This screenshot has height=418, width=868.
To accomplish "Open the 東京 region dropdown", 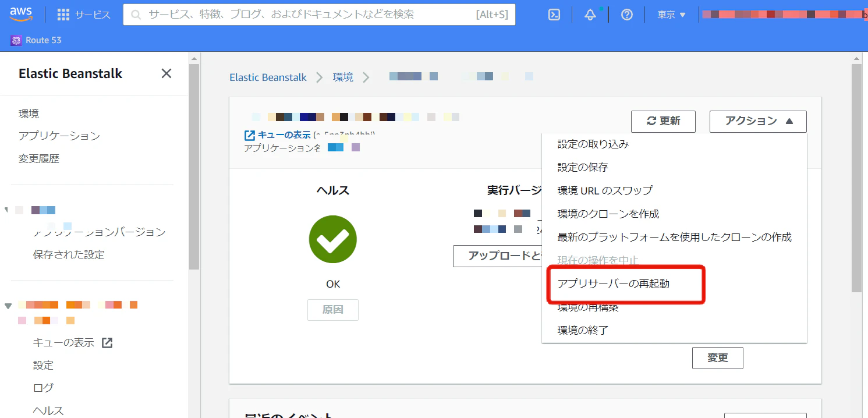I will [x=672, y=15].
